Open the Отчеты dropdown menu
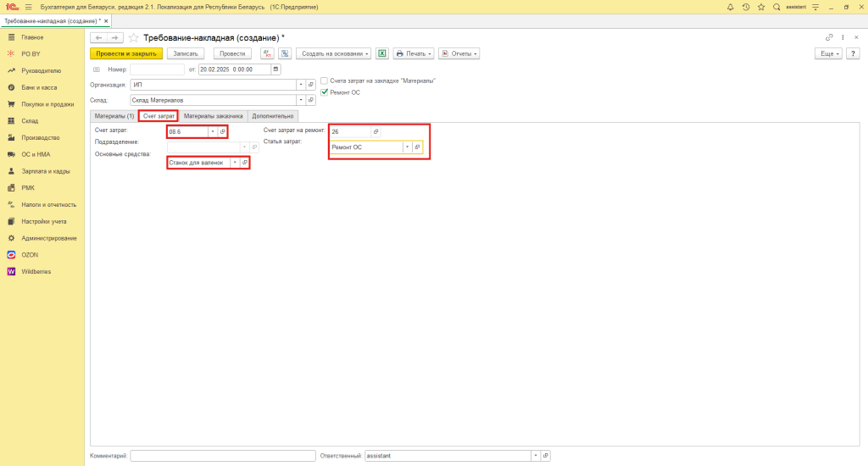This screenshot has height=466, width=868. coord(459,53)
